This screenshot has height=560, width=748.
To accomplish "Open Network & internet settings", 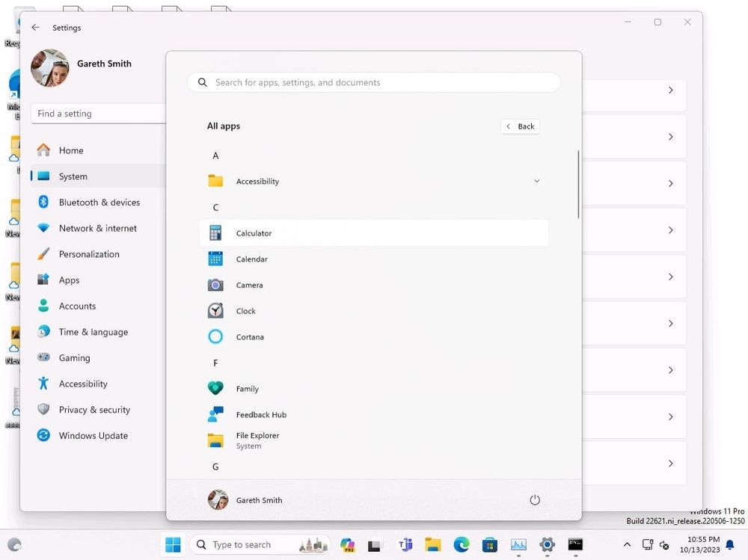I will [x=98, y=228].
